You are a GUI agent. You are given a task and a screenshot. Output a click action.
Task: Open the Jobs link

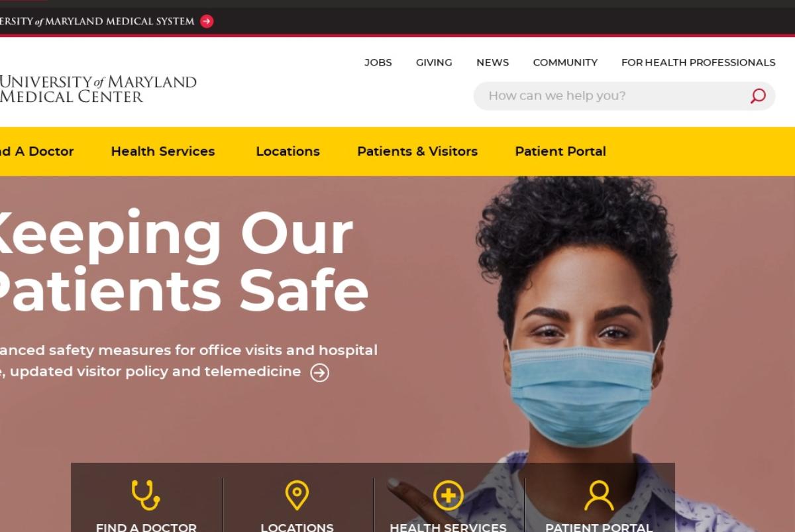(378, 62)
